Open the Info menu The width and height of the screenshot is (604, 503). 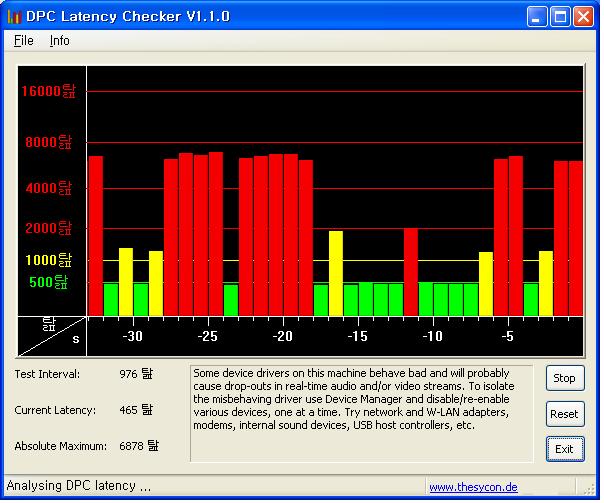(60, 40)
